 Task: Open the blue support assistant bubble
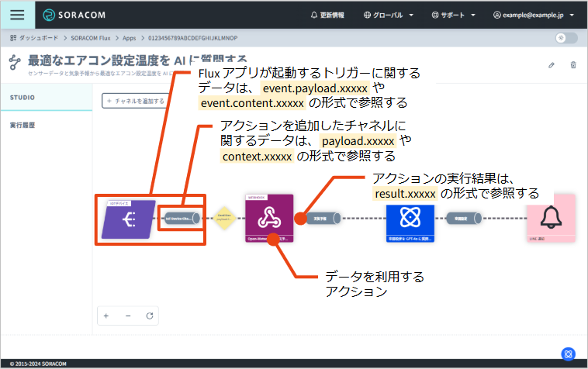point(568,353)
